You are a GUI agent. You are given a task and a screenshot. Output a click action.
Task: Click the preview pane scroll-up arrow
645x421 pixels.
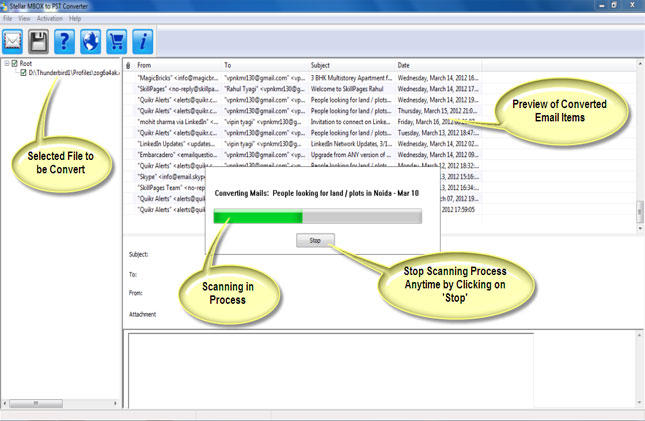point(640,335)
